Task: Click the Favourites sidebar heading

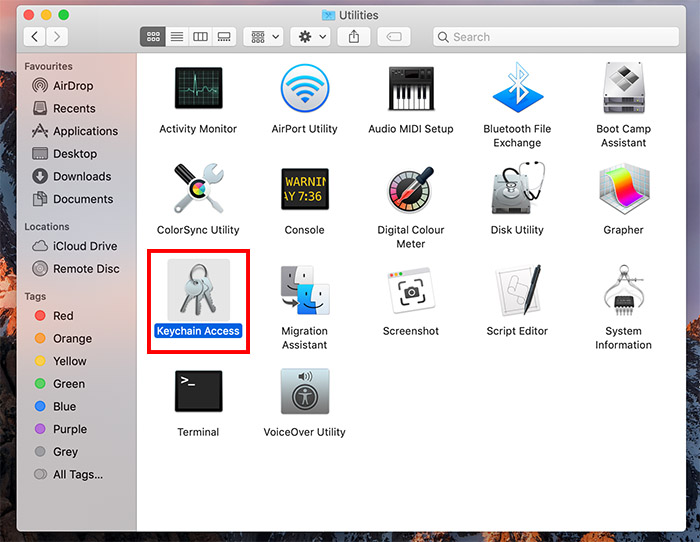Action: point(48,66)
